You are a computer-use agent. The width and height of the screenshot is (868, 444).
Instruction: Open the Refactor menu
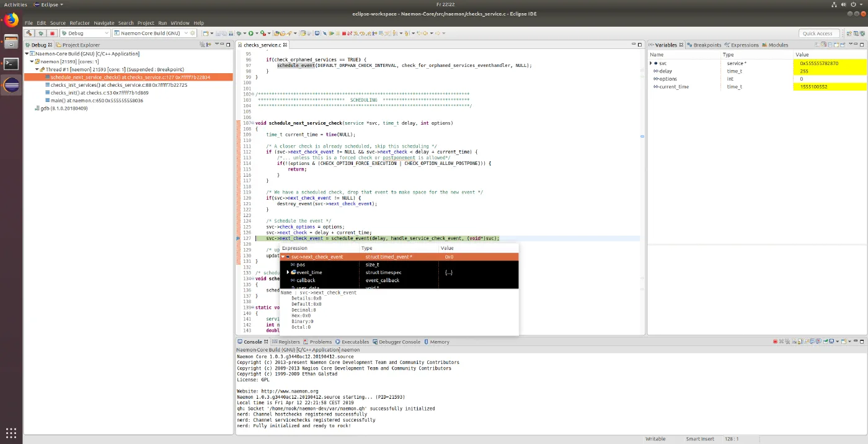tap(79, 23)
